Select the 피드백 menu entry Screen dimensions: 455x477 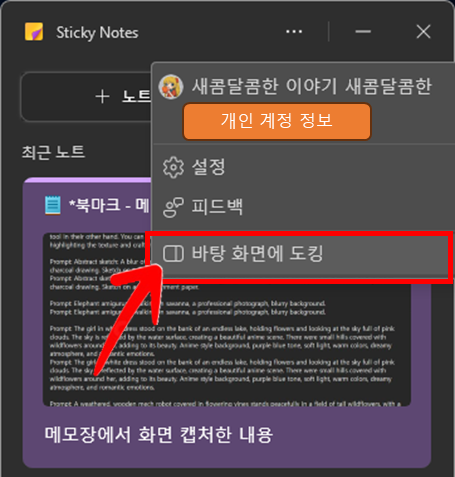tap(303, 207)
